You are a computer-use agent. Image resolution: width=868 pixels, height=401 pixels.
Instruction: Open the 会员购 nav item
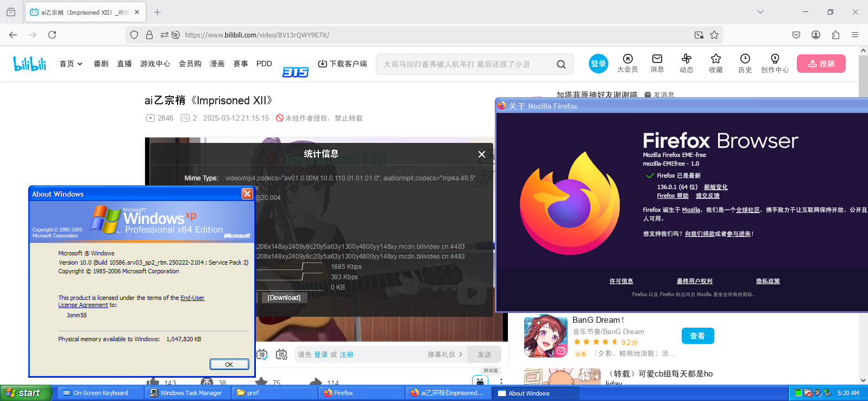point(190,64)
